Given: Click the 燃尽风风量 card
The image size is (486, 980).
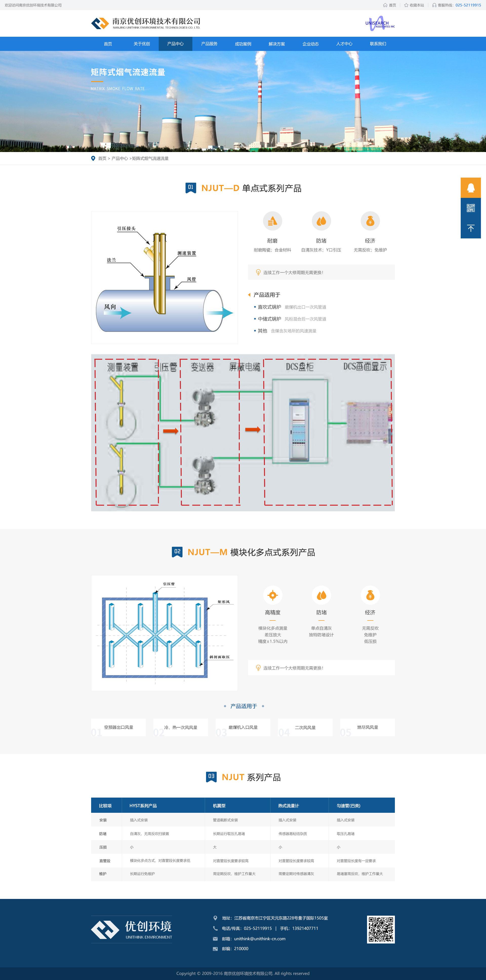Looking at the screenshot, I should [x=368, y=727].
